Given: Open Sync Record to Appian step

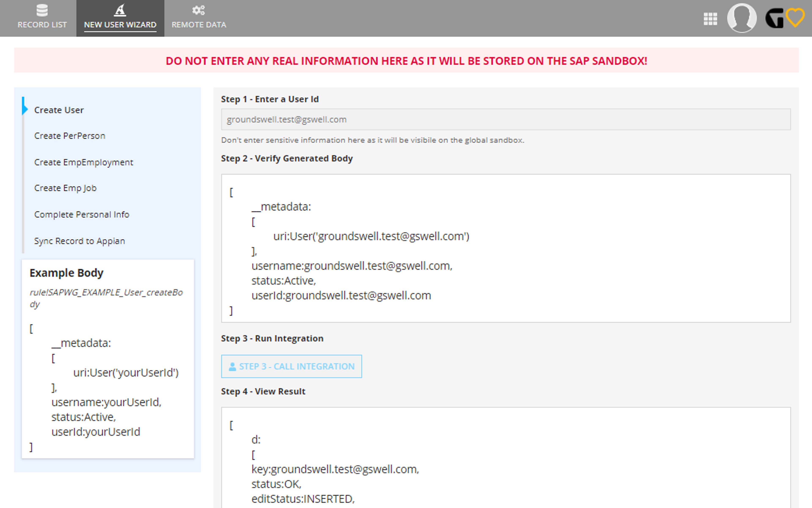Looking at the screenshot, I should pyautogui.click(x=80, y=241).
